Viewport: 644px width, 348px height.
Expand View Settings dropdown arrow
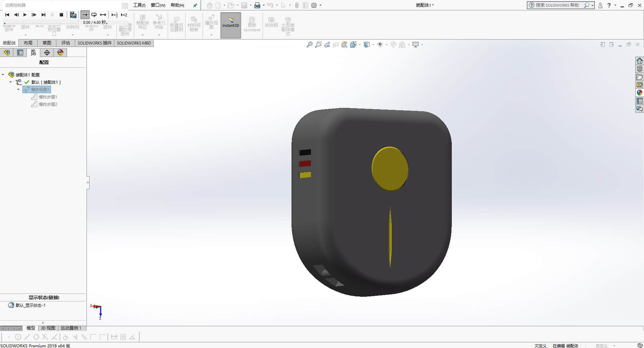coord(422,45)
